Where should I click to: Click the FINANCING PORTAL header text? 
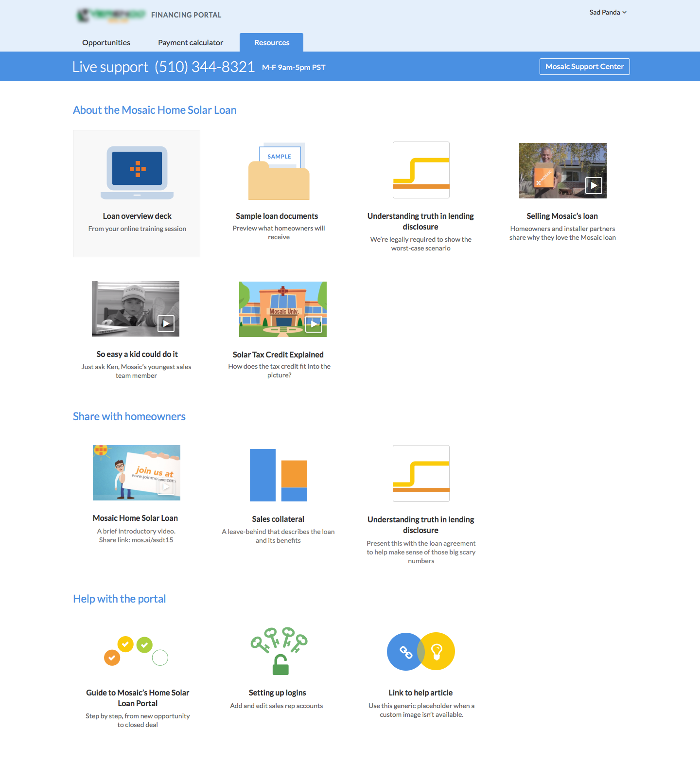[x=186, y=15]
